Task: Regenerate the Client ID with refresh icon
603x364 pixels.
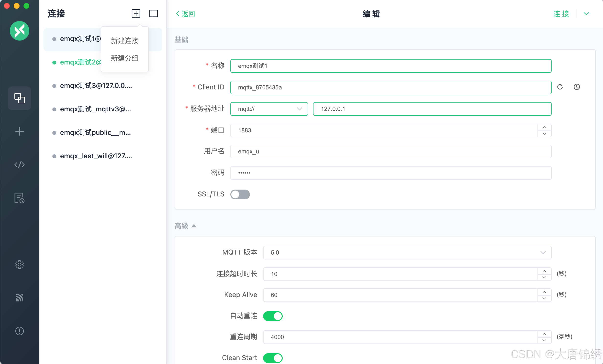Action: [560, 87]
